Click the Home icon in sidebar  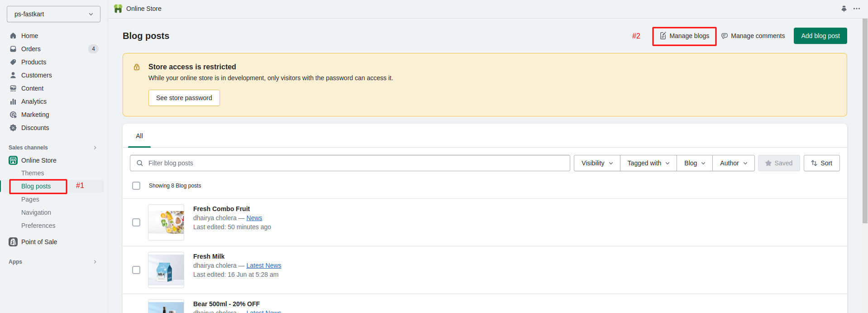point(13,36)
